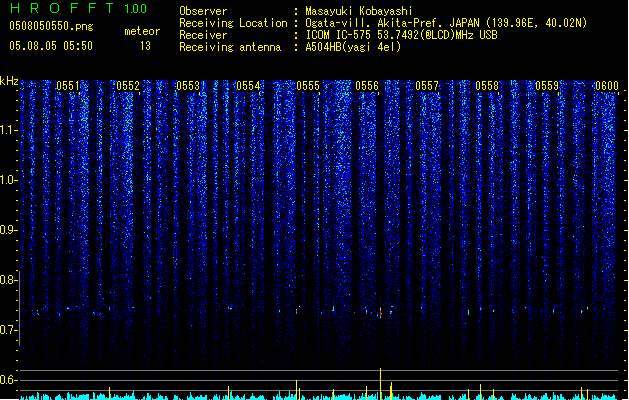This screenshot has width=629, height=400.
Task: Click the kHz axis unit label
Action: [9, 81]
